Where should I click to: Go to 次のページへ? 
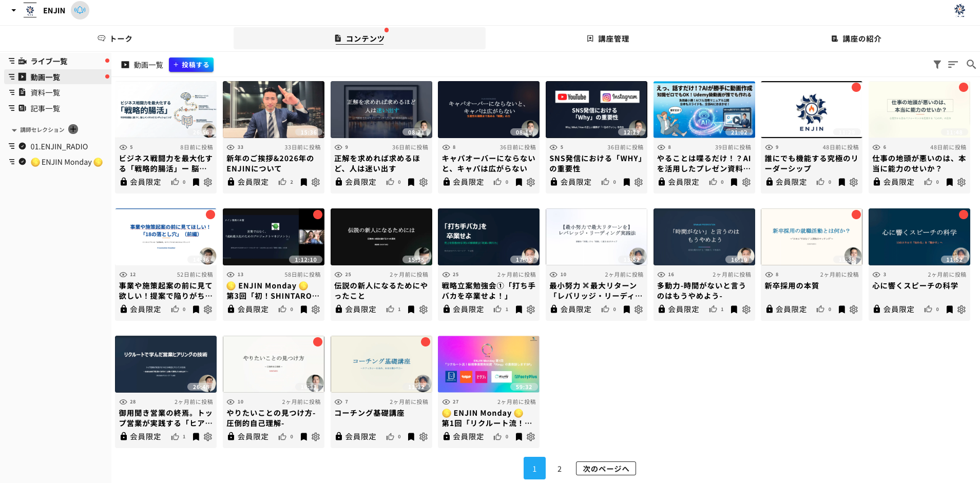coord(605,469)
